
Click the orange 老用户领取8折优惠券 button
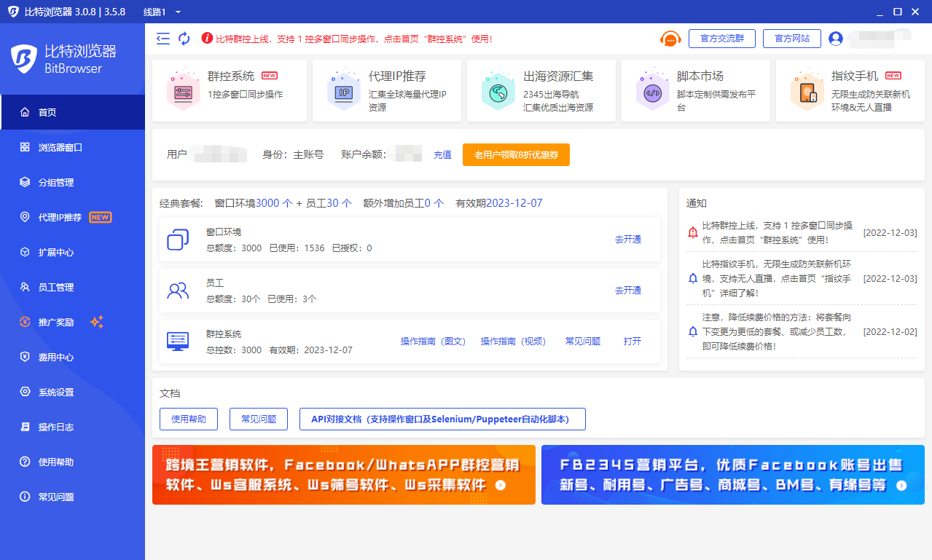(x=516, y=154)
